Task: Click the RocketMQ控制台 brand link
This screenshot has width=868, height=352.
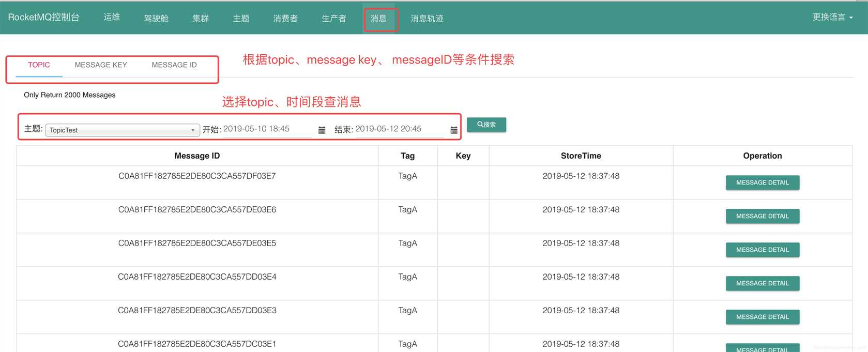Action: pyautogui.click(x=44, y=17)
